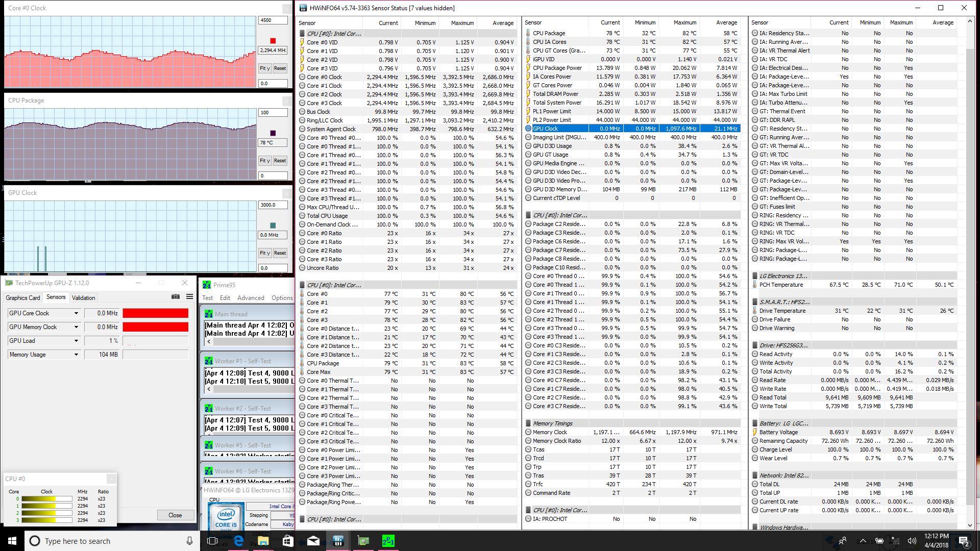
Task: Click Fit y in Core #0 Clock graph
Action: pyautogui.click(x=264, y=68)
